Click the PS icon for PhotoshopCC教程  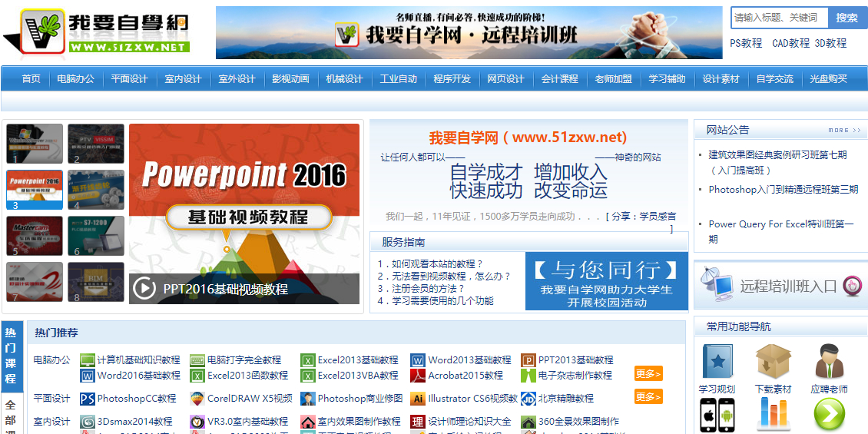coord(88,399)
